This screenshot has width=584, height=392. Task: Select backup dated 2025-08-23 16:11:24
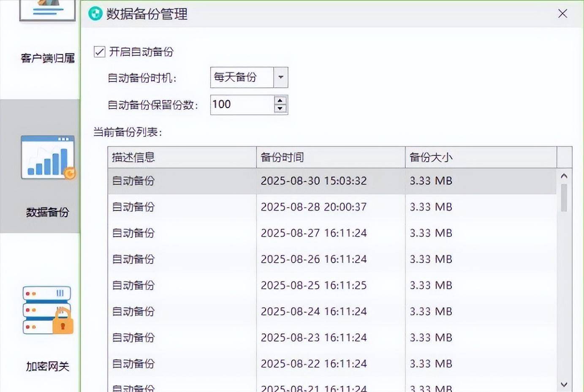[x=332, y=338]
